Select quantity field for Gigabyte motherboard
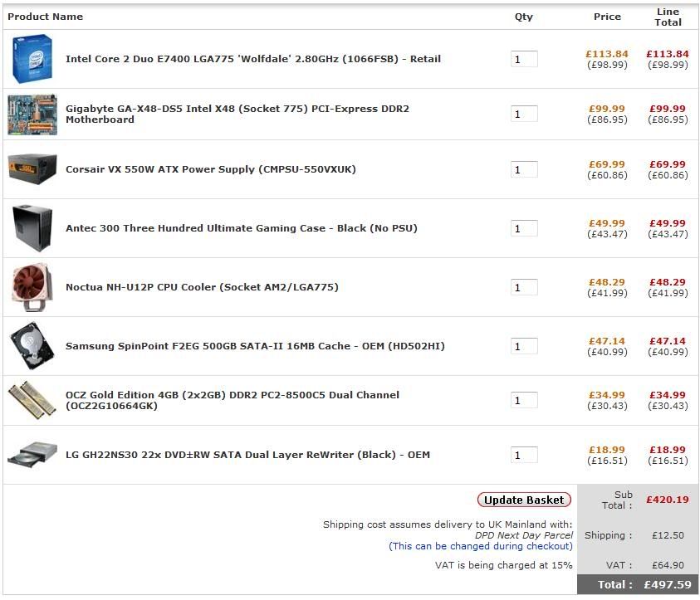This screenshot has height=600, width=700. tap(524, 114)
